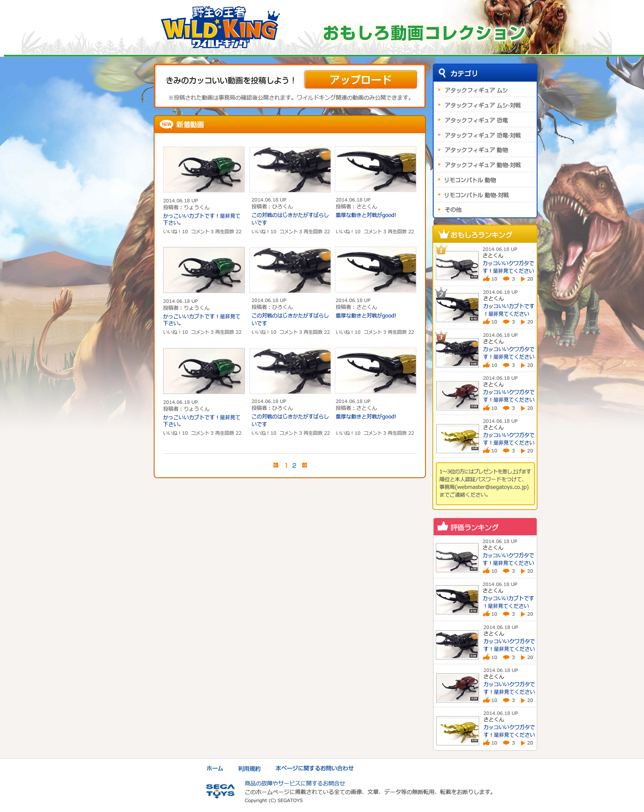This screenshot has width=644, height=812.
Task: Click 商品の故障やサービスに関するお問合せ link
Action: point(295,783)
